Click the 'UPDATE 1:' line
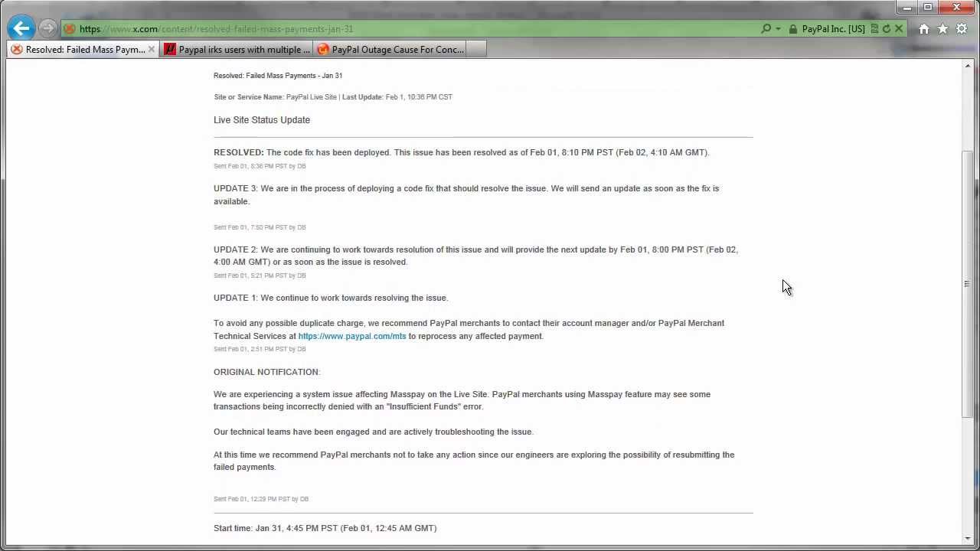Viewport: 980px width, 551px height. (x=331, y=298)
